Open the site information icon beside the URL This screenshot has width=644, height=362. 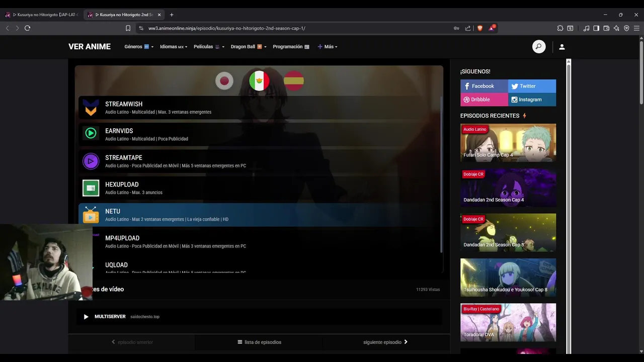click(x=141, y=28)
